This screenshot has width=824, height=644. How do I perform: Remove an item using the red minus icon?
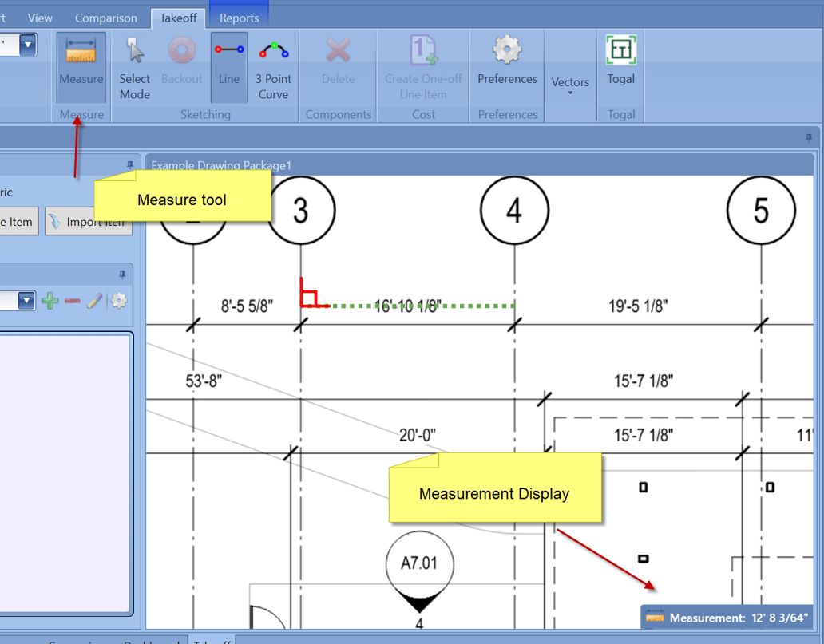pyautogui.click(x=73, y=301)
